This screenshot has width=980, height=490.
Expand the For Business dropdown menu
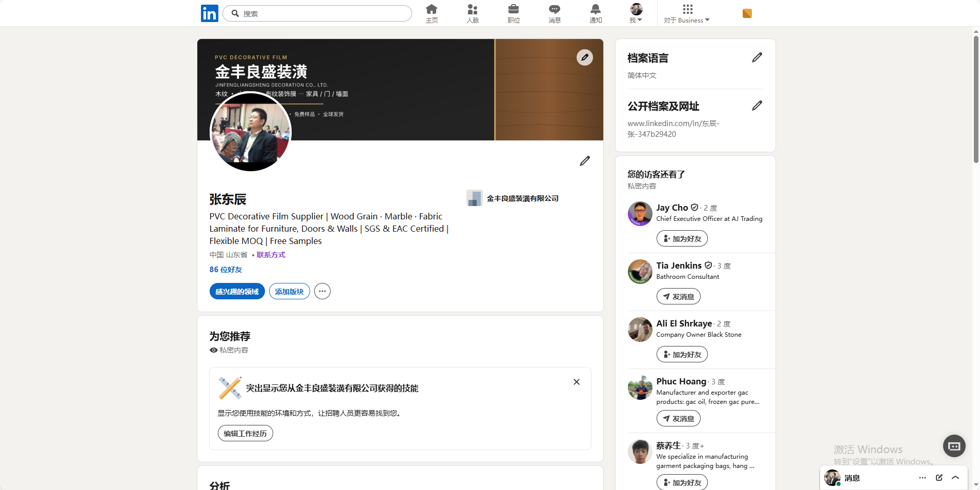[687, 13]
